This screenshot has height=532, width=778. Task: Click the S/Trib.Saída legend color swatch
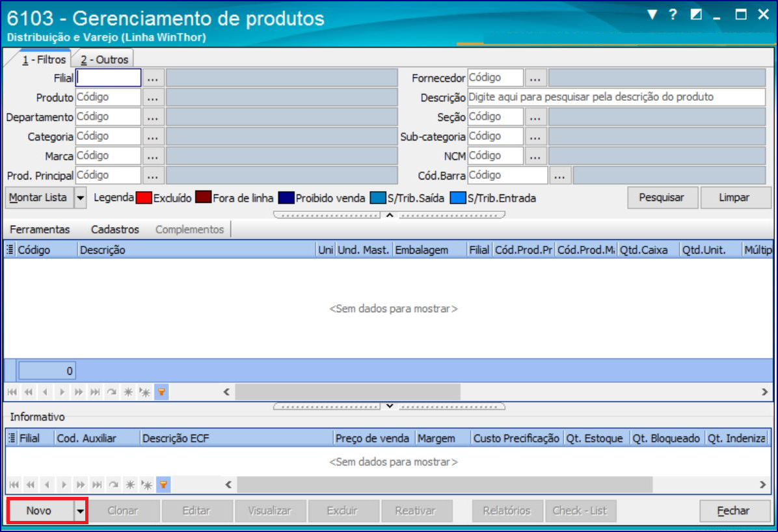[378, 198]
